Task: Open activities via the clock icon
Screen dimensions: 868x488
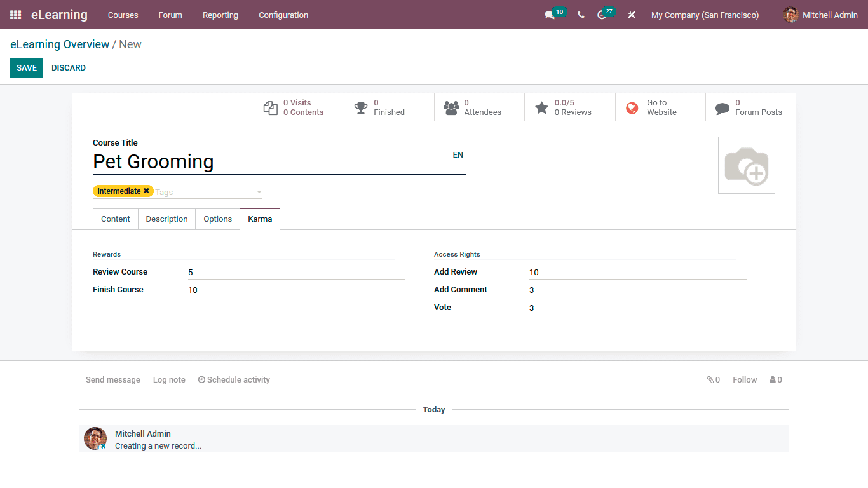Action: pyautogui.click(x=602, y=15)
